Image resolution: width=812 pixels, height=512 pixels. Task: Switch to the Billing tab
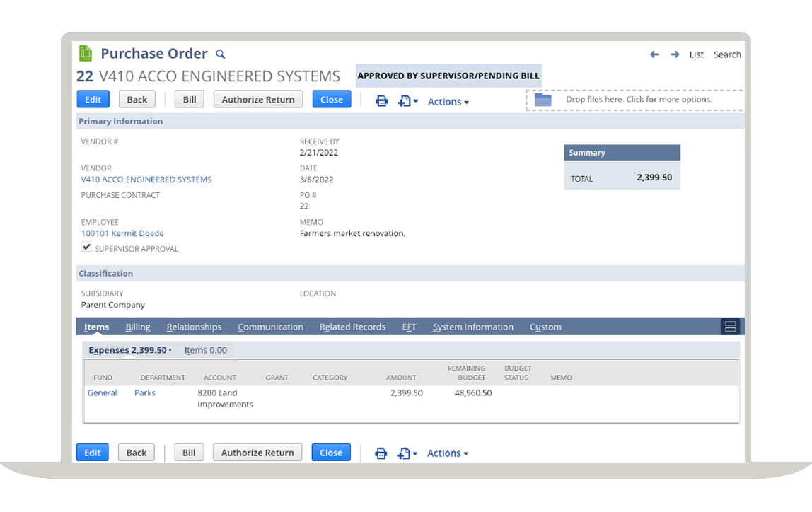[x=138, y=327]
